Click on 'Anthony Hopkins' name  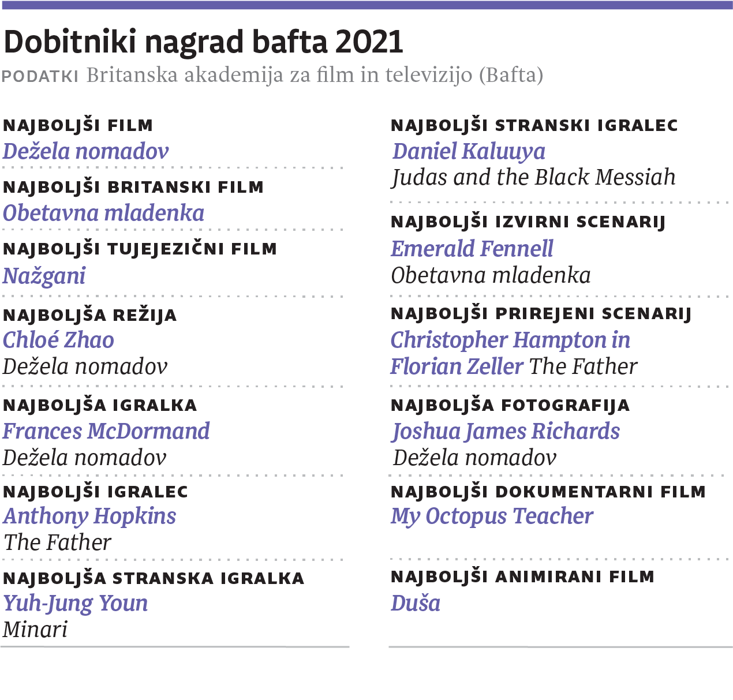tap(89, 516)
